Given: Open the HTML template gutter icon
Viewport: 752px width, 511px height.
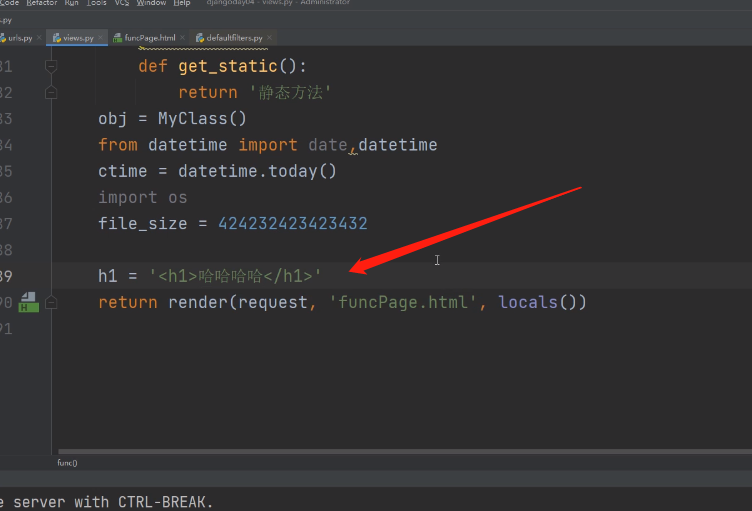Looking at the screenshot, I should click(29, 302).
